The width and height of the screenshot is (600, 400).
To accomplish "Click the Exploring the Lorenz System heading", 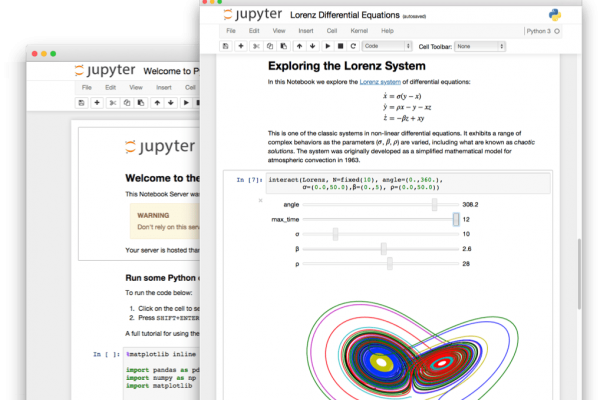I will [x=347, y=66].
